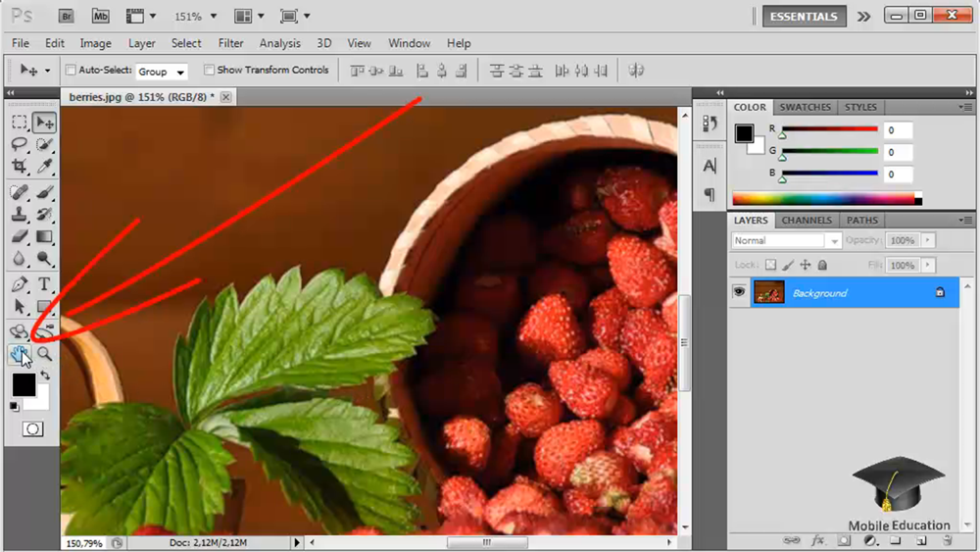Open the Character panel icon
980x552 pixels.
click(x=710, y=166)
